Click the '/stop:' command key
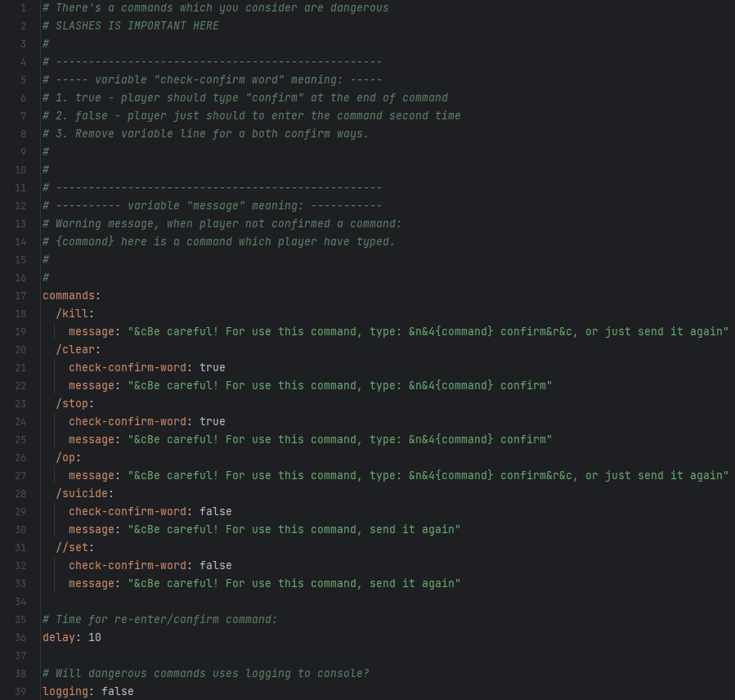The width and height of the screenshot is (735, 700). (x=75, y=404)
